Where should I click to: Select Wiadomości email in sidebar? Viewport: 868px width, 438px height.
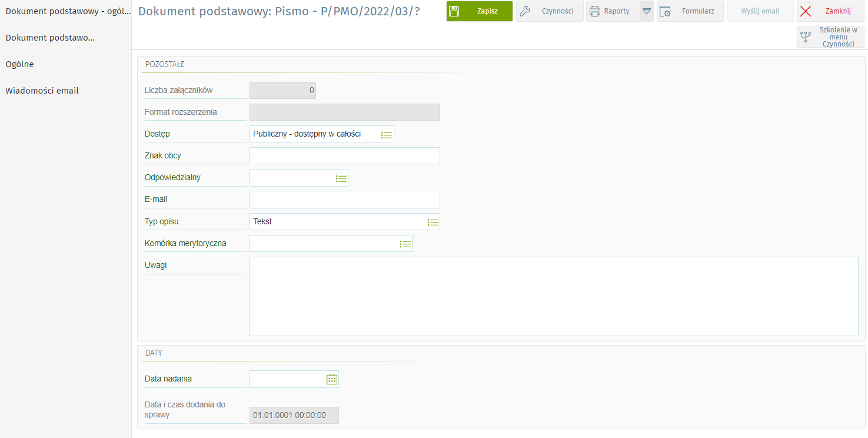pos(42,91)
